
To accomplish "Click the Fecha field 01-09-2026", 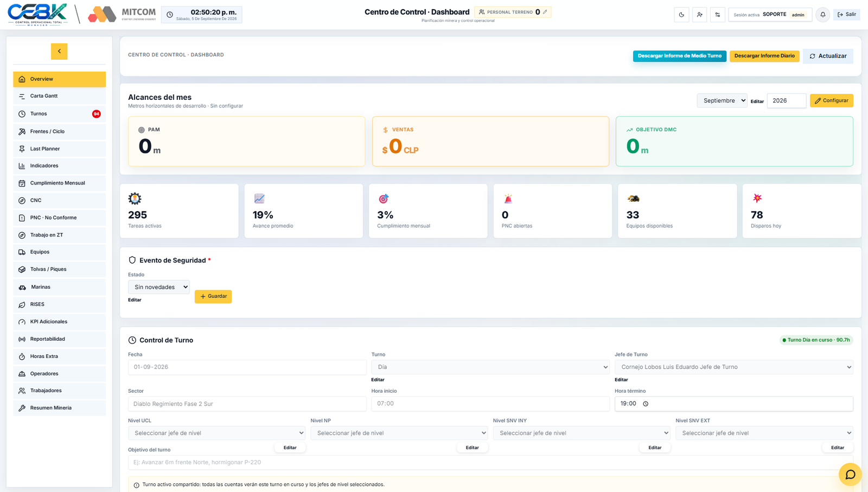I will [x=247, y=367].
